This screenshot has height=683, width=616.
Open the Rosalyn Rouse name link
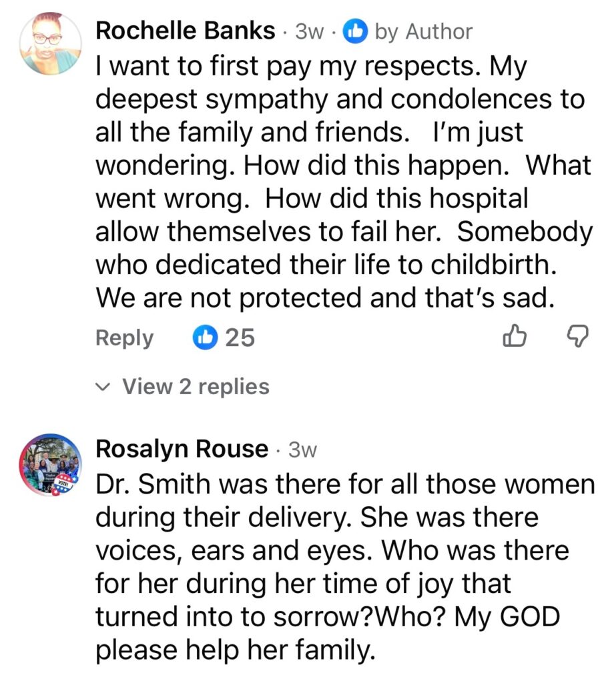(182, 450)
